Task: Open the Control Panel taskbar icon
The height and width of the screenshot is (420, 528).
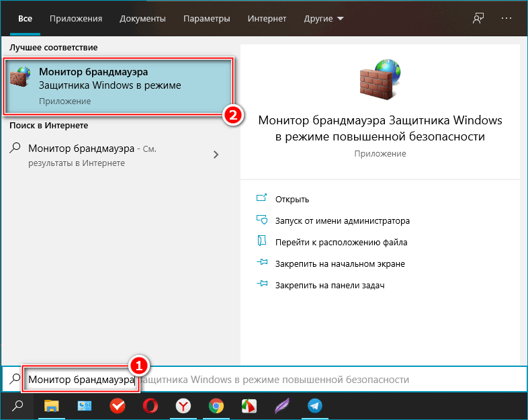Action: coord(84,406)
